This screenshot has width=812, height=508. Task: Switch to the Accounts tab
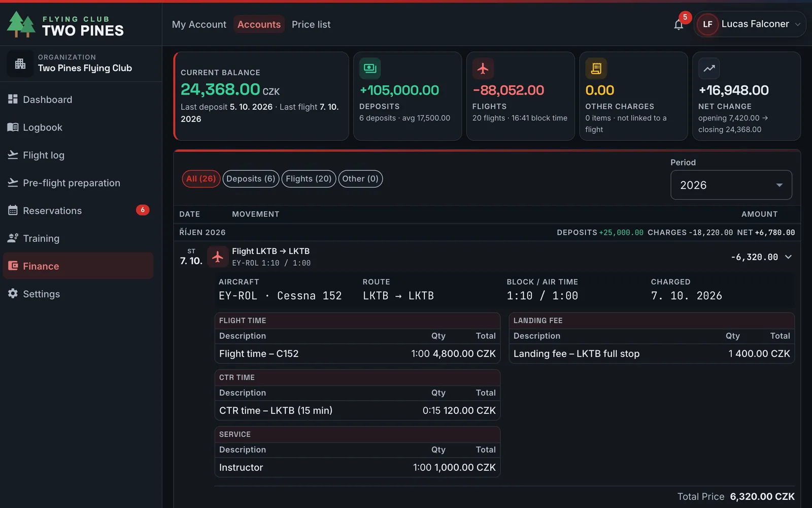pyautogui.click(x=259, y=24)
